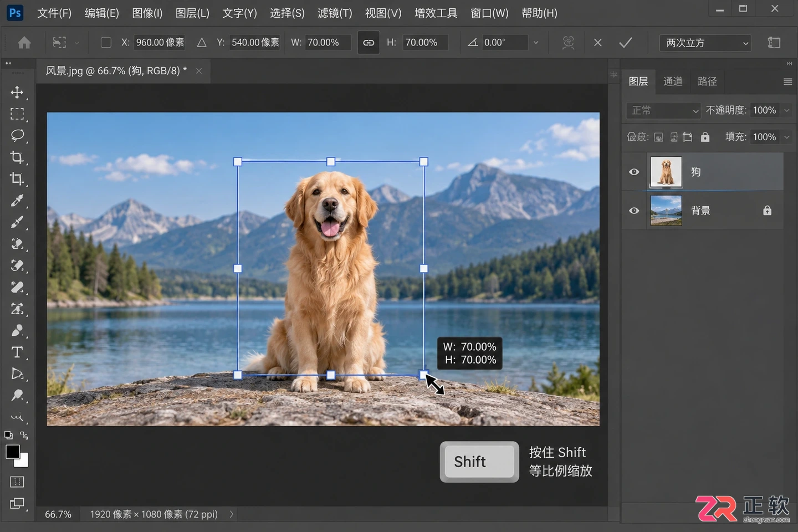
Task: Click the black foreground color swatch
Action: 12,451
